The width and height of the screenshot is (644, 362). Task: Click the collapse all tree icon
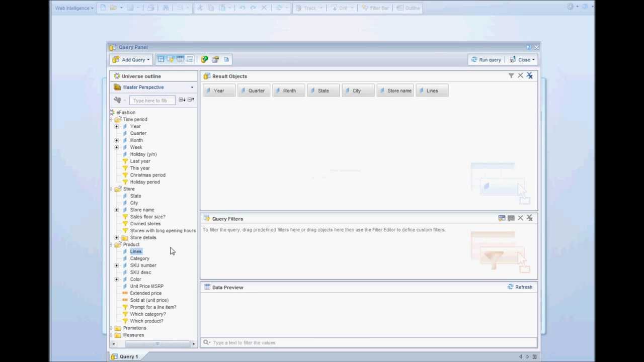coord(191,100)
